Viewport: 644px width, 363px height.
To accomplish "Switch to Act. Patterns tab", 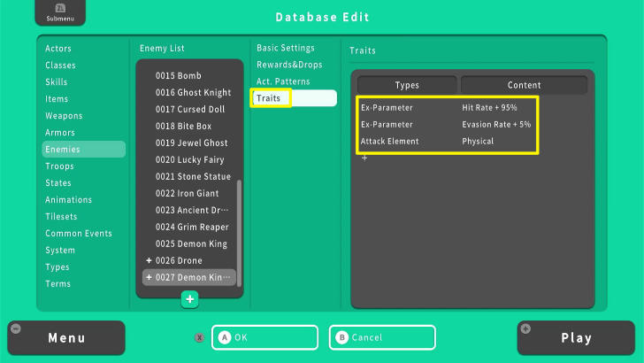I will (x=283, y=81).
